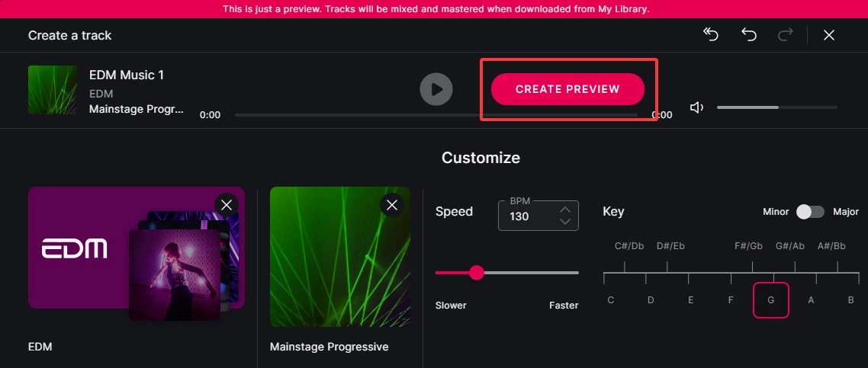Click the redo arrow icon
This screenshot has width=868, height=368.
pos(785,35)
